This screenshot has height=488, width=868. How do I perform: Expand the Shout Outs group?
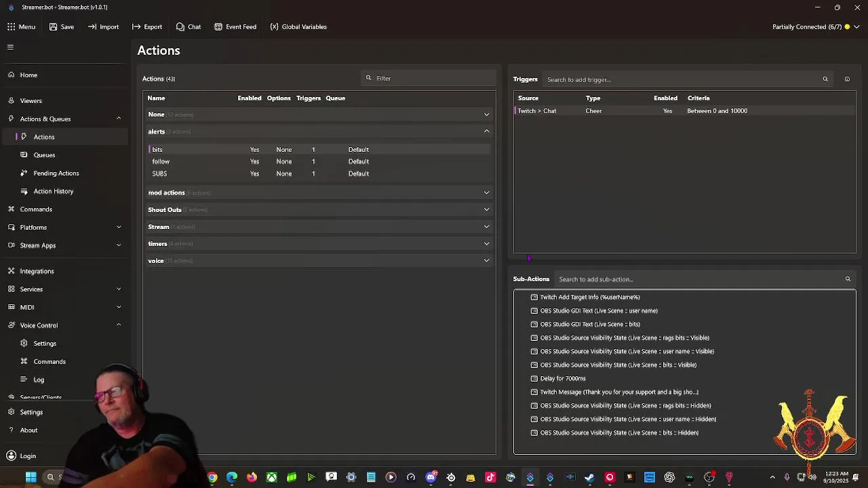point(319,209)
